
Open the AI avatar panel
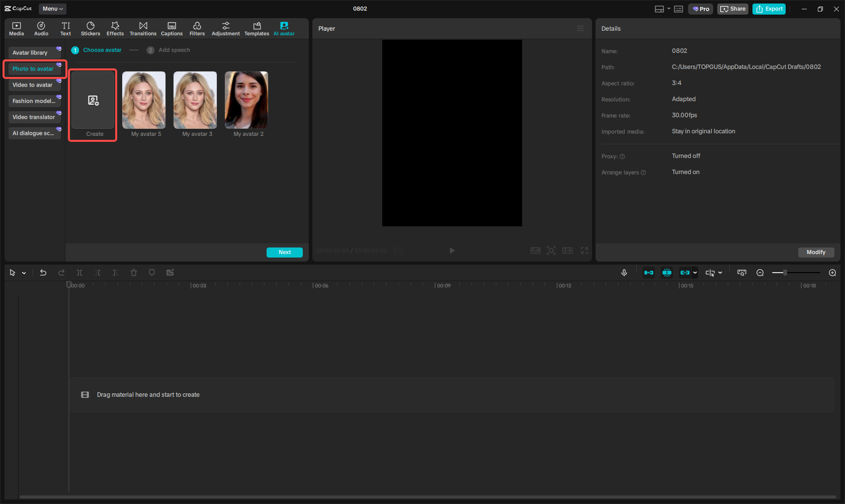click(x=284, y=28)
